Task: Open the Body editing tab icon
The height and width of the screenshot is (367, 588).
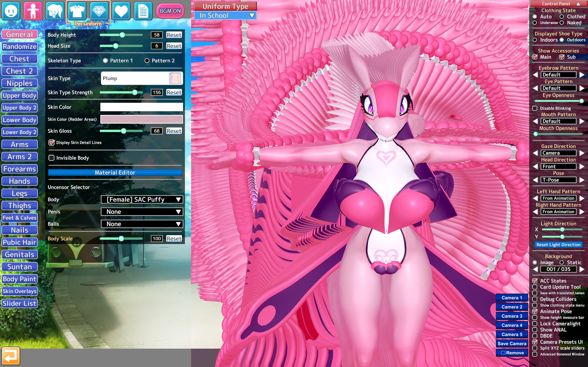Action: point(33,11)
